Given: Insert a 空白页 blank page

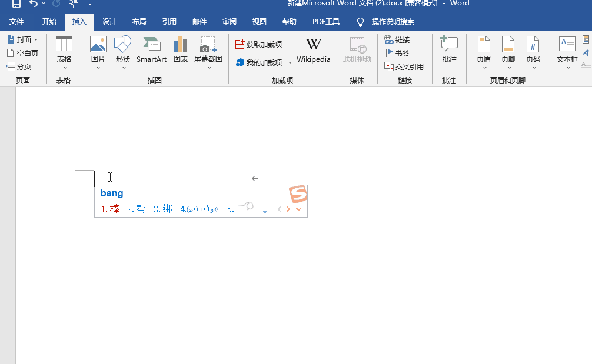Looking at the screenshot, I should 22,53.
